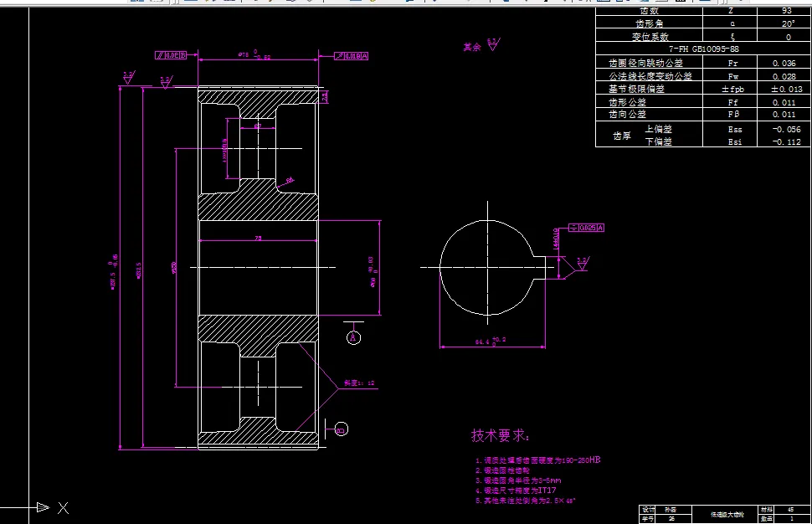Click the datum B circle marker
This screenshot has height=524, width=812.
(x=342, y=429)
